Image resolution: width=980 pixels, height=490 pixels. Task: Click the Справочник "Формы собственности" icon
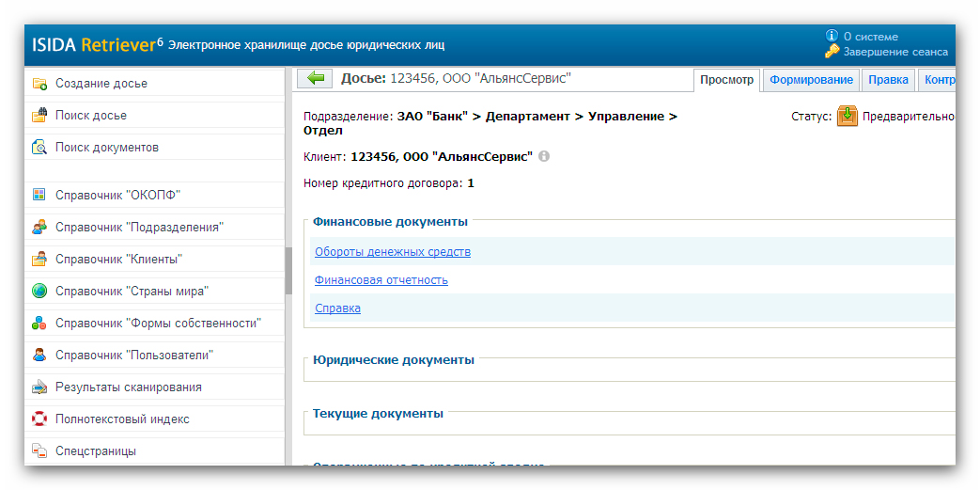(x=39, y=323)
